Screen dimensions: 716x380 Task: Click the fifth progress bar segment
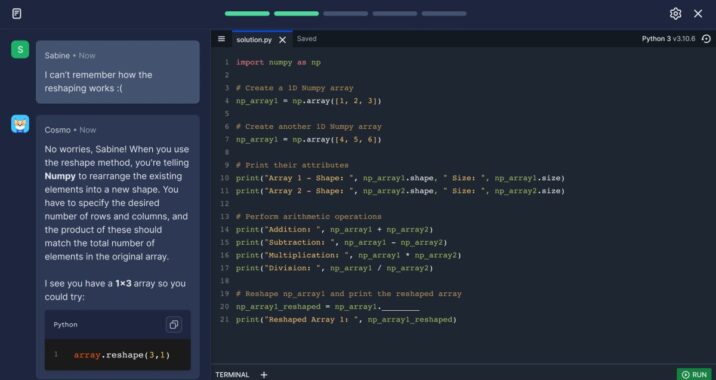coord(444,14)
